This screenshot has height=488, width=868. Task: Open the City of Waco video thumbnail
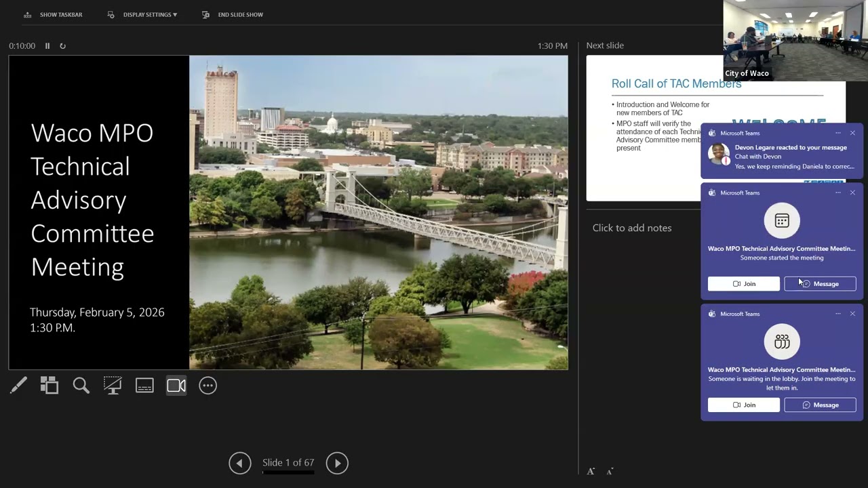795,40
